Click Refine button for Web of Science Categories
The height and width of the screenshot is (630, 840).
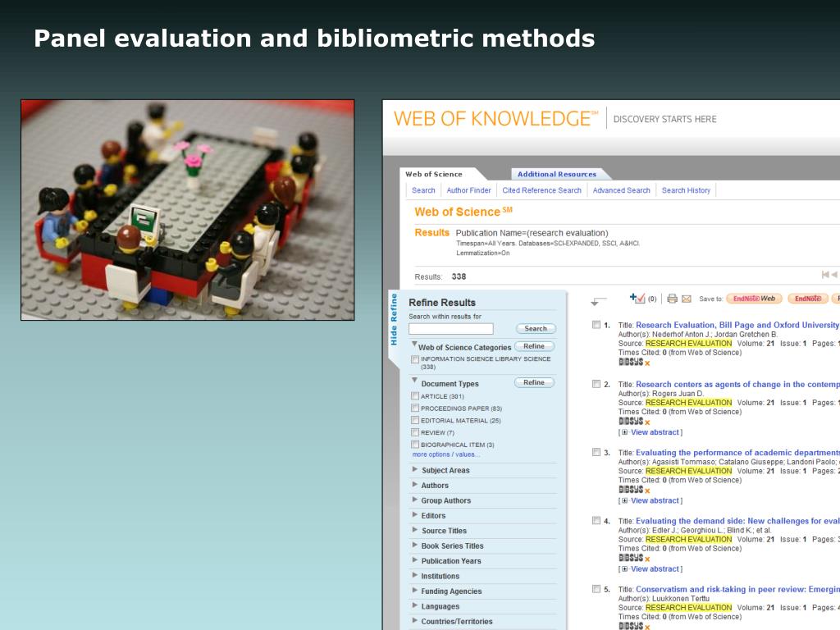pyautogui.click(x=534, y=346)
